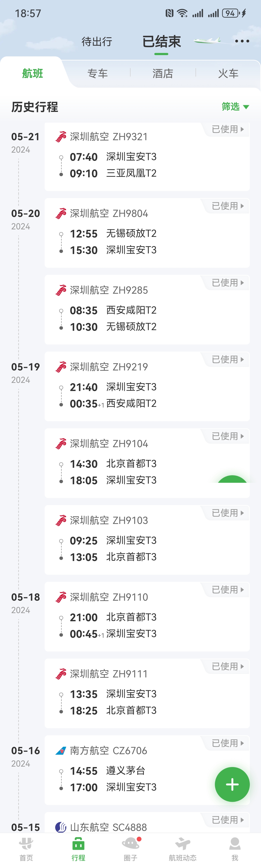Open flight ZH9103 深圳宝安 to 北京首都 card
This screenshot has width=261, height=868.
point(147,540)
